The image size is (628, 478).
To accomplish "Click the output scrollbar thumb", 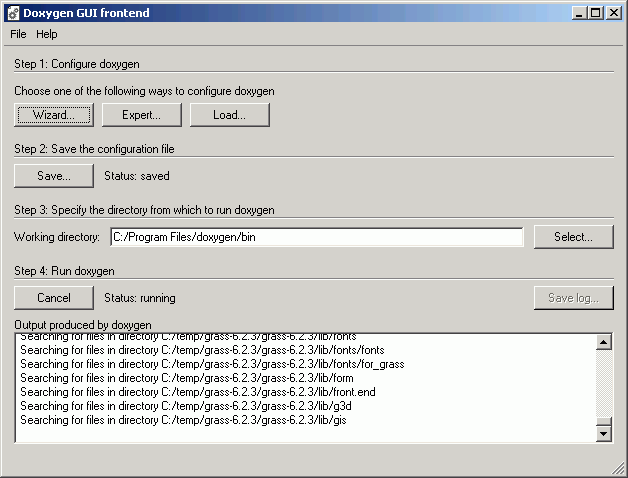I will [x=604, y=421].
